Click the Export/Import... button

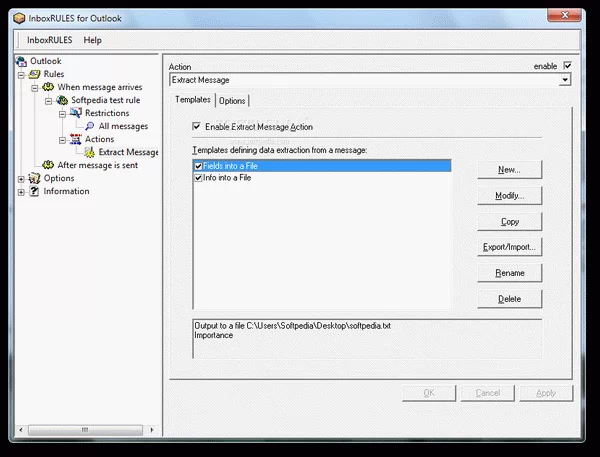click(x=509, y=247)
